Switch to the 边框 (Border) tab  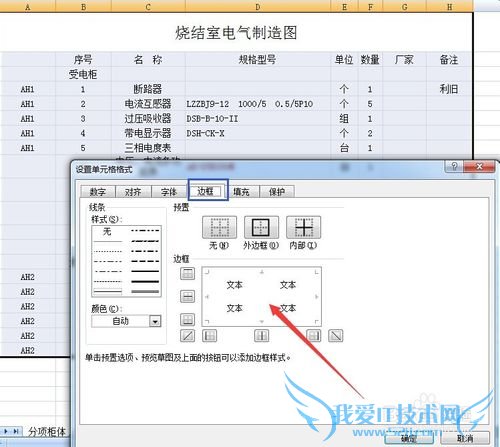[206, 191]
